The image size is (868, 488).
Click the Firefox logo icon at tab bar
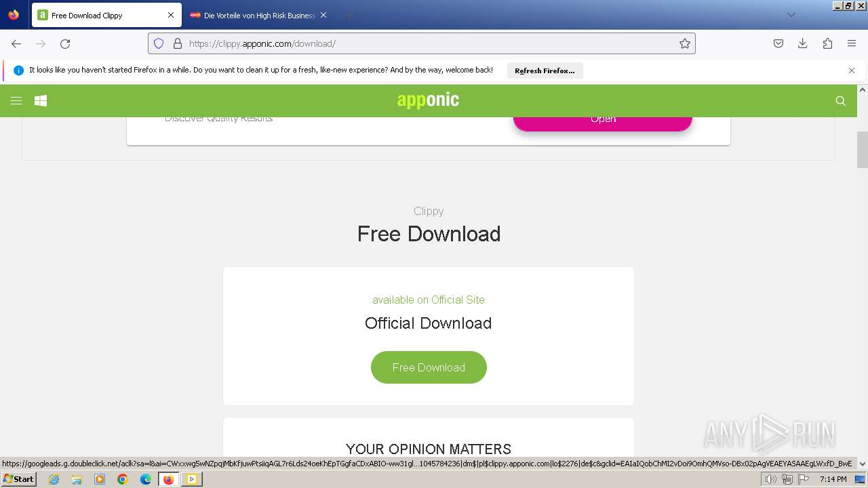(x=14, y=15)
